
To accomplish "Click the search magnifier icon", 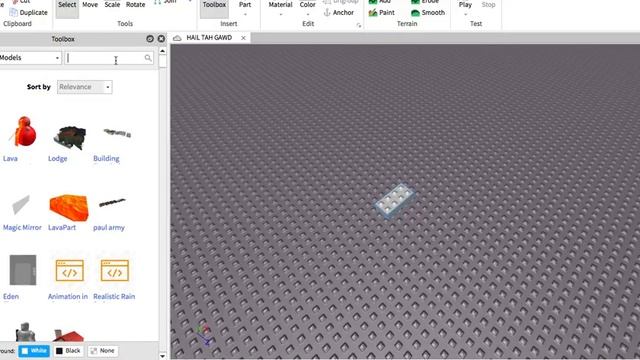I will pos(148,58).
